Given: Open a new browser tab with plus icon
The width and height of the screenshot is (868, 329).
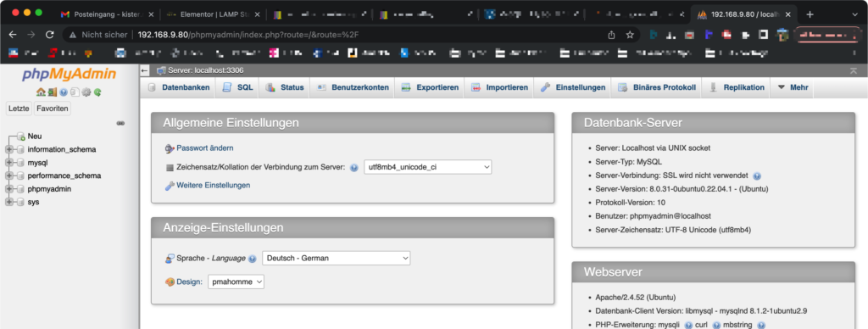Looking at the screenshot, I should (x=810, y=14).
